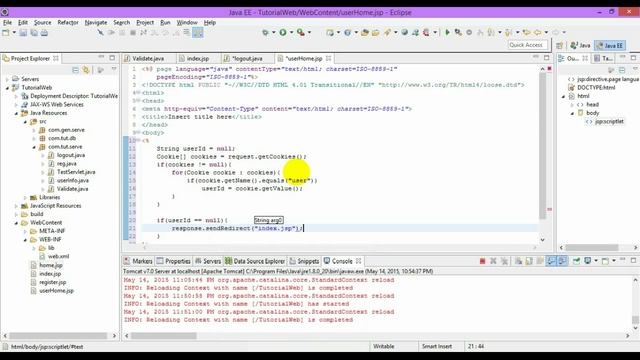Click the Quick Access search field
Image resolution: width=640 pixels, height=360 pixels.
(x=527, y=45)
